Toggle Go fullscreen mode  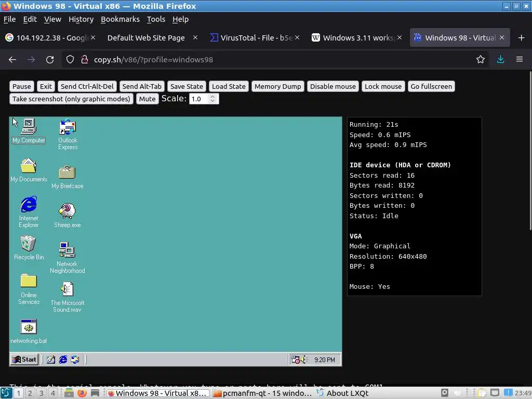click(x=431, y=87)
